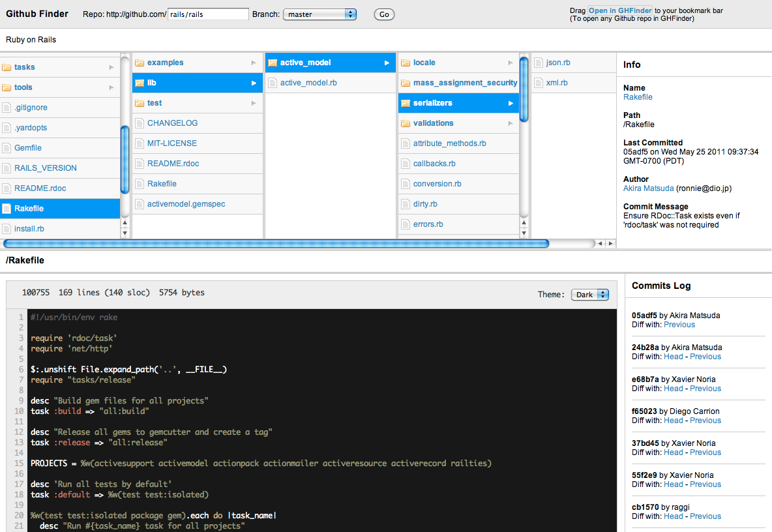Click Previous diff link for commit cb1570
Viewport: 772px width, 532px height.
click(705, 516)
